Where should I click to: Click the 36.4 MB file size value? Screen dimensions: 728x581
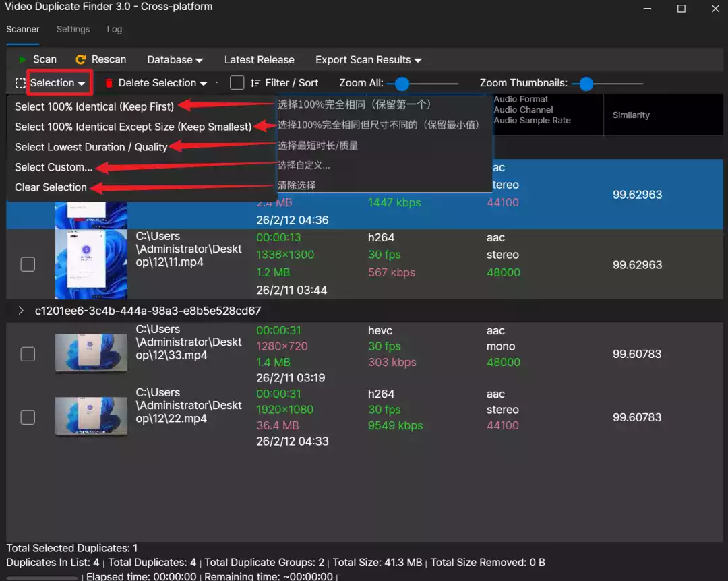click(x=277, y=425)
